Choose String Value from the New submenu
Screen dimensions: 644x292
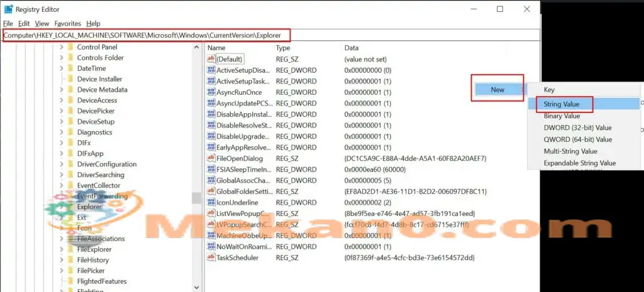(x=582, y=104)
